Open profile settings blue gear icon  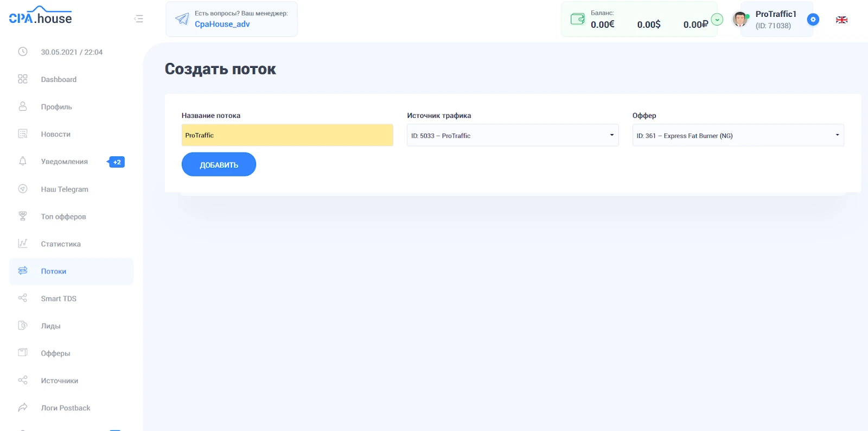pos(813,20)
